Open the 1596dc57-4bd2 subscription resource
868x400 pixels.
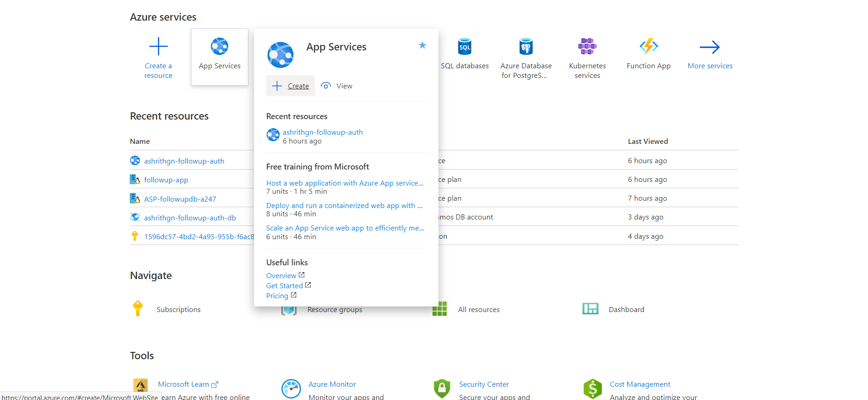pos(199,236)
